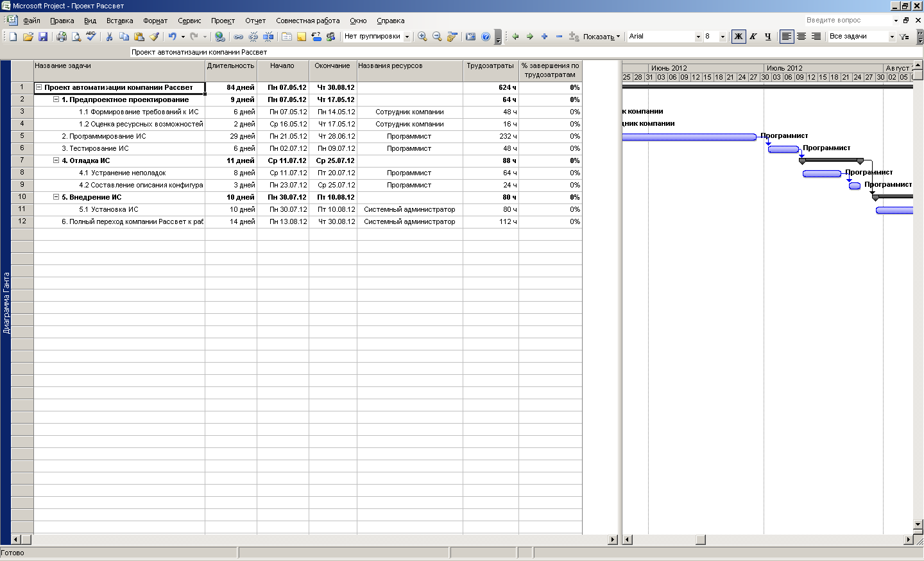Screen dimensions: 924x561
Task: Click the Gantt chart horizontal scrollbar thumb
Action: tap(701, 540)
